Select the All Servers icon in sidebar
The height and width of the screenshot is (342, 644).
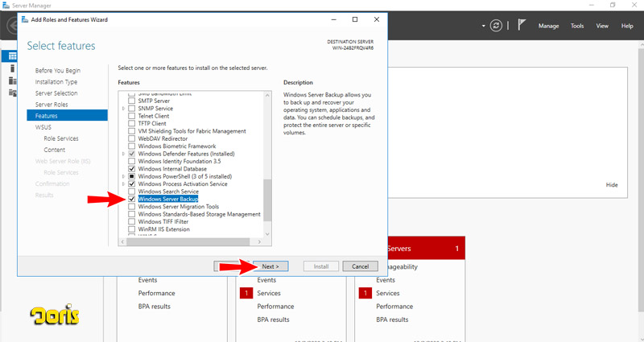pyautogui.click(x=12, y=80)
